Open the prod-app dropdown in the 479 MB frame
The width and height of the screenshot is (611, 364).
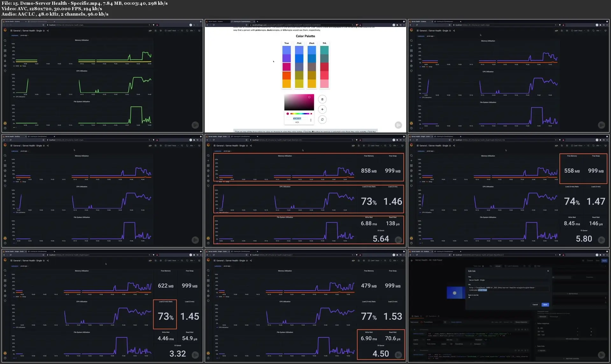point(228,266)
